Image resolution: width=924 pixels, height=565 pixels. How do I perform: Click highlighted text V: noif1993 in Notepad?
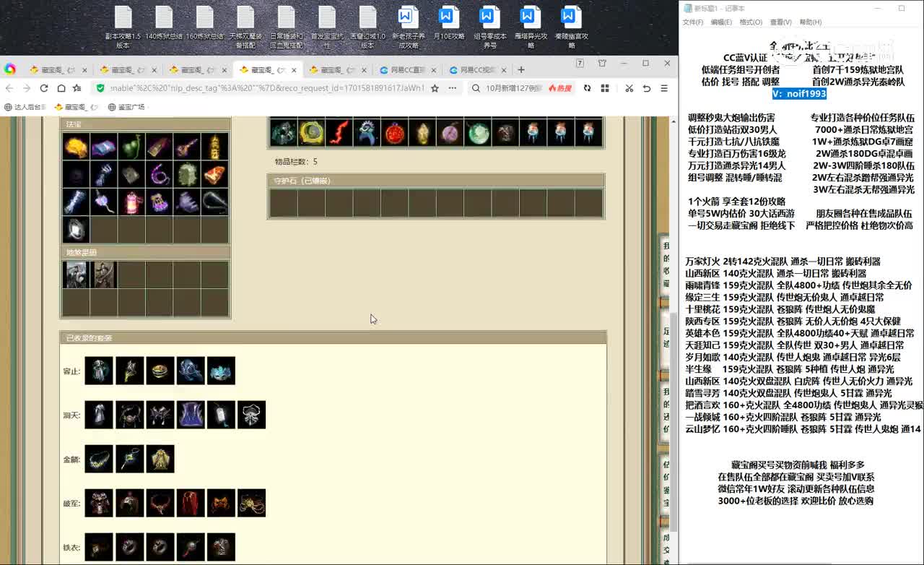[x=799, y=94]
